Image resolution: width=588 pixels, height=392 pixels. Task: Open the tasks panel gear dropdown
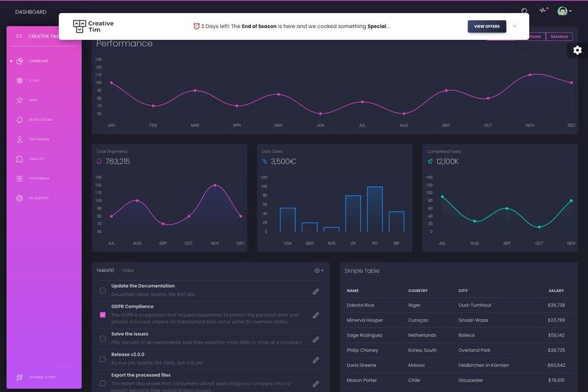point(318,270)
